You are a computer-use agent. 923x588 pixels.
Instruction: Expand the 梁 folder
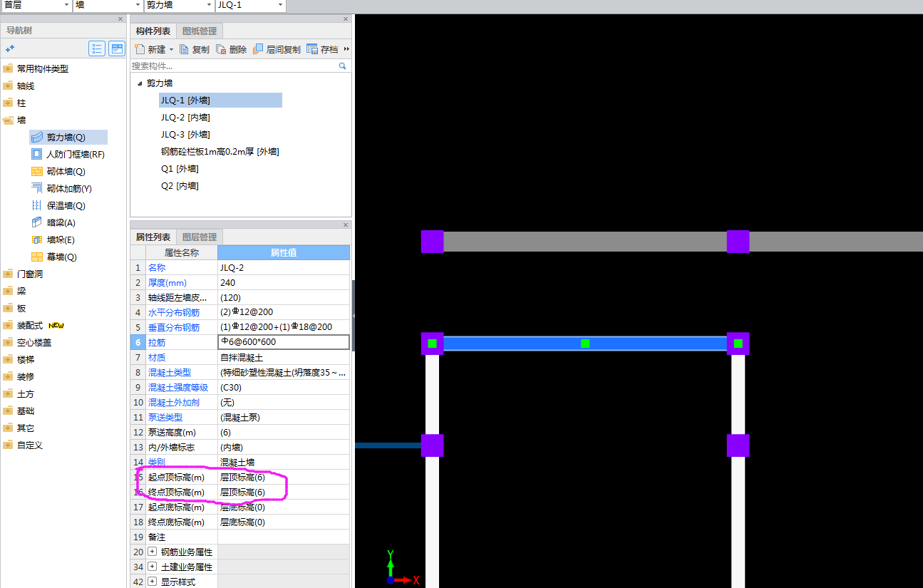[x=8, y=291]
